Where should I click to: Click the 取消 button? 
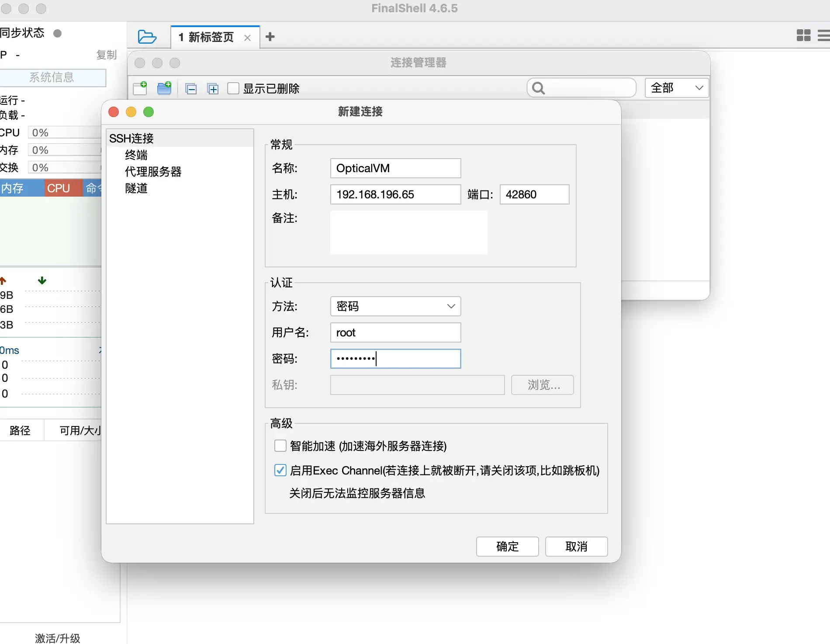576,547
